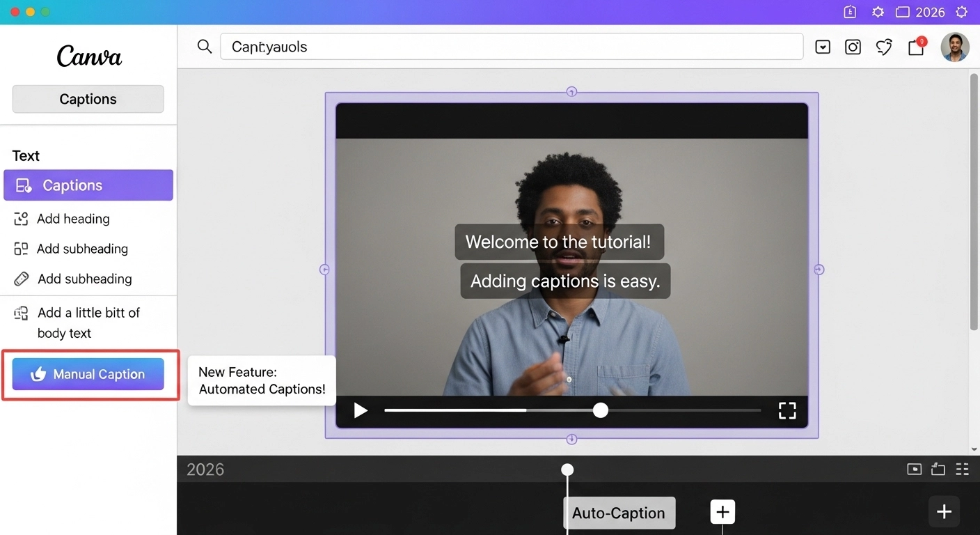
Task: Click the folder export icon in timeline bar
Action: point(938,470)
